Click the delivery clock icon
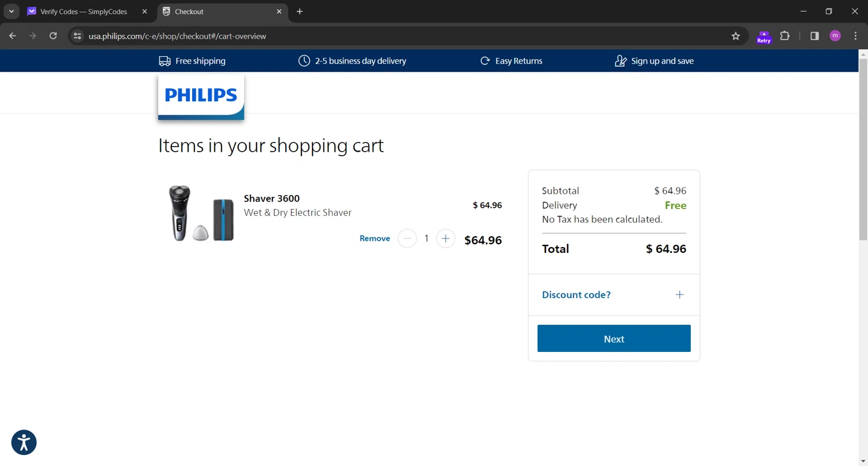The image size is (868, 466). [304, 61]
